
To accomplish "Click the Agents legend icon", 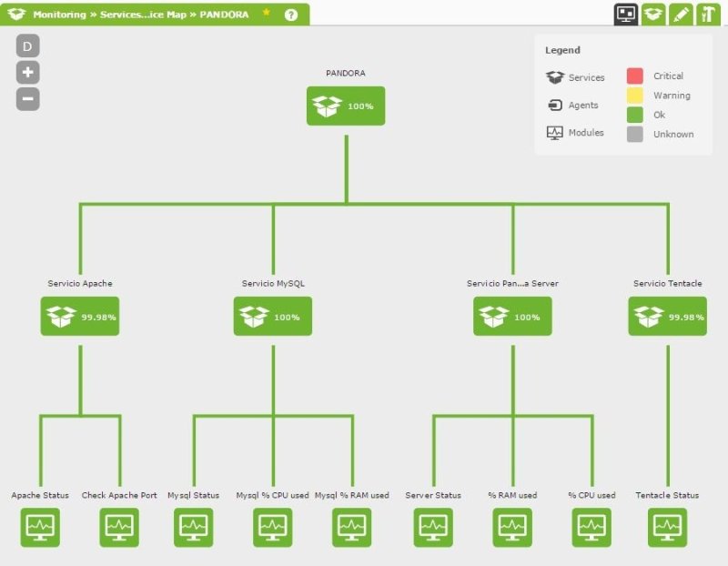I will (555, 105).
